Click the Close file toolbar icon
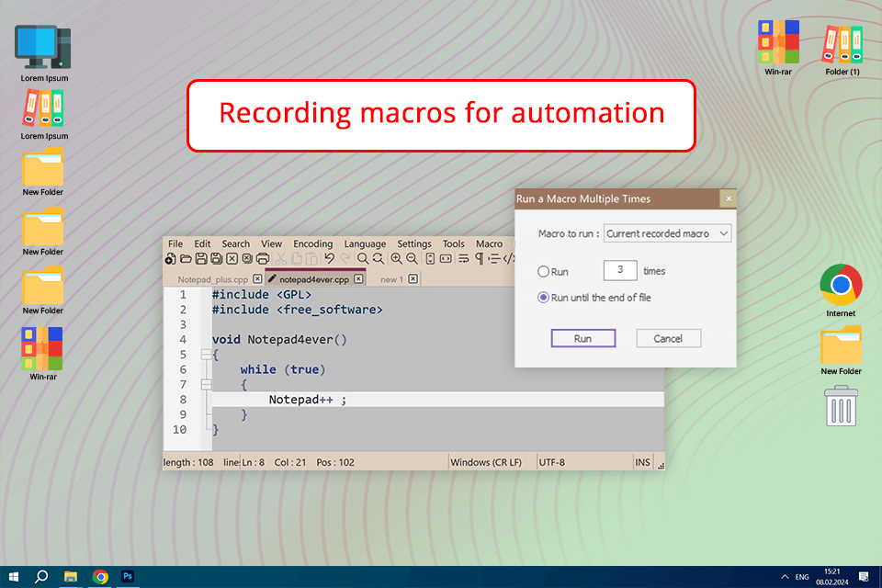Viewport: 882px width, 588px height. [x=232, y=259]
